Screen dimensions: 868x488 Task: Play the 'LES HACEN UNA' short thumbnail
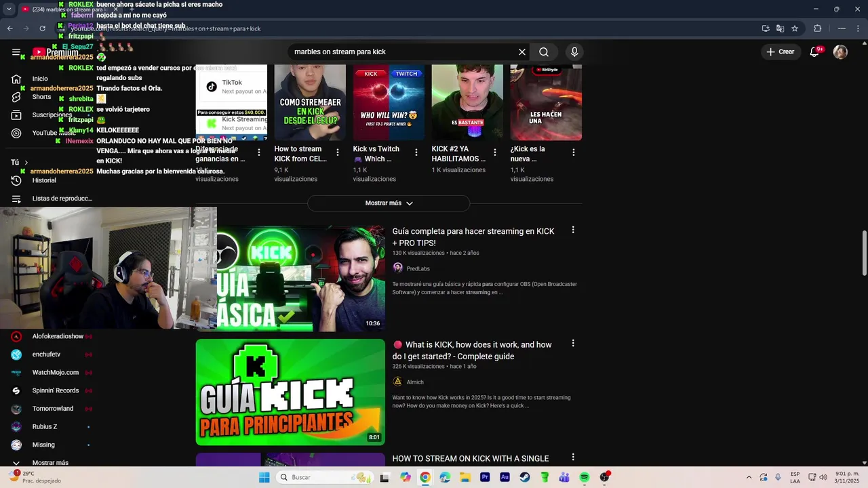546,102
